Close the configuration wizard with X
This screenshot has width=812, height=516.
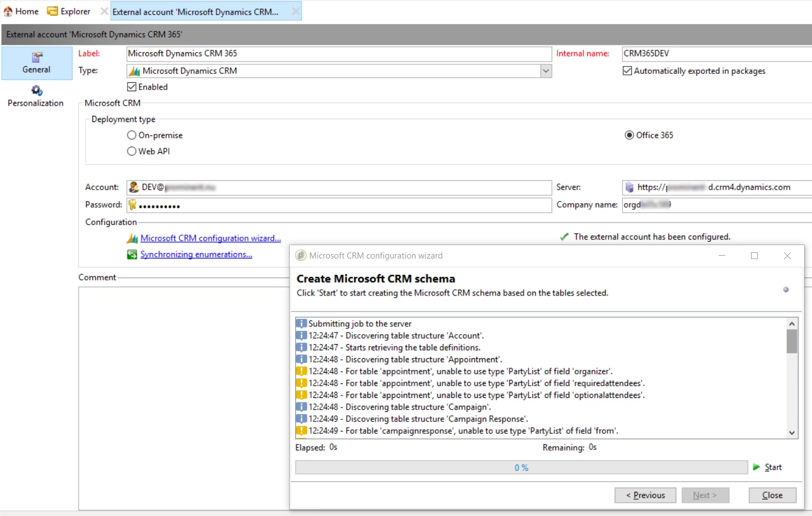(787, 256)
